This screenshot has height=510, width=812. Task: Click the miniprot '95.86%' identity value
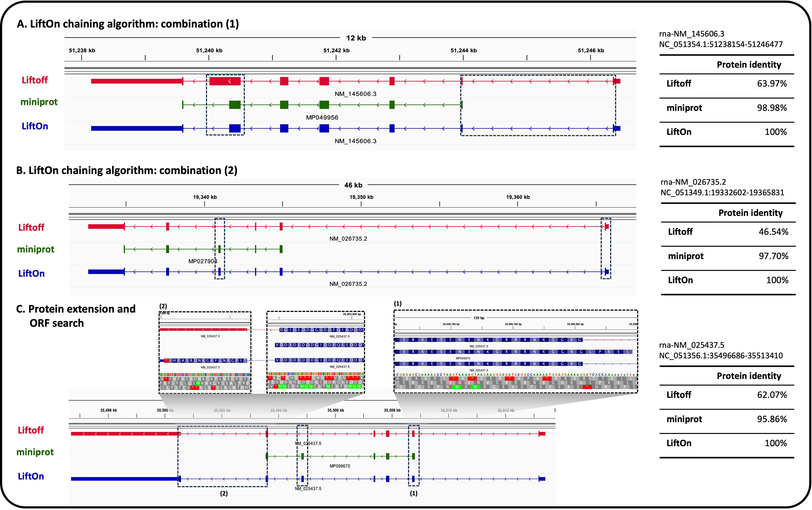tap(772, 419)
